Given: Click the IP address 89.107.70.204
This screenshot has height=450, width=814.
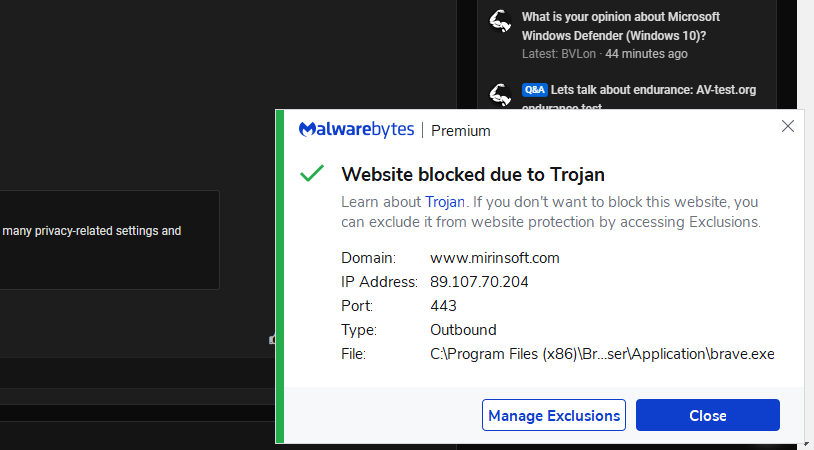Looking at the screenshot, I should click(479, 282).
